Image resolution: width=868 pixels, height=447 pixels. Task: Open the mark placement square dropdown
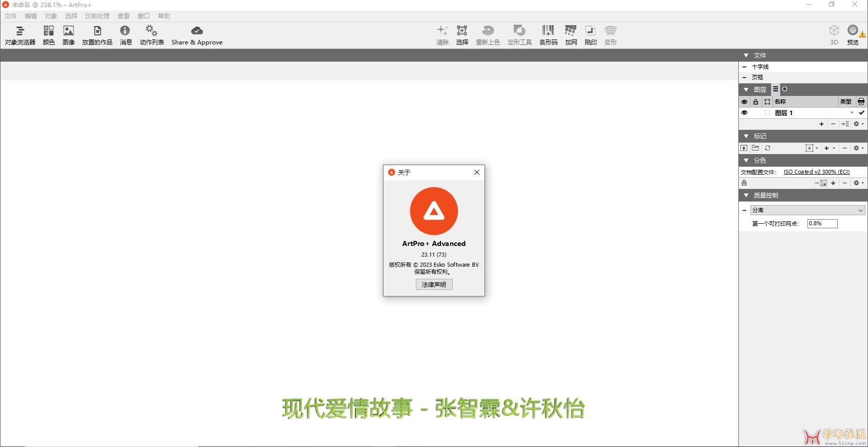811,148
